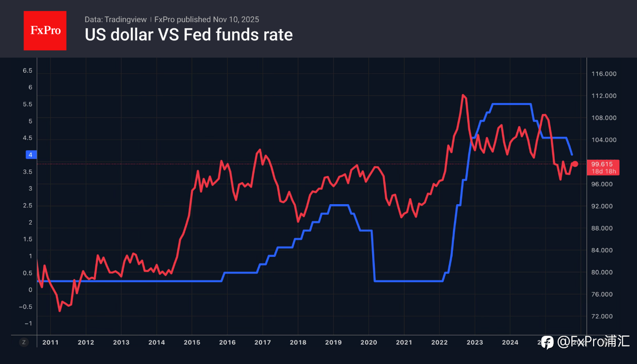Select the 2024 year label on the timeline
Image resolution: width=637 pixels, height=364 pixels.
(510, 342)
